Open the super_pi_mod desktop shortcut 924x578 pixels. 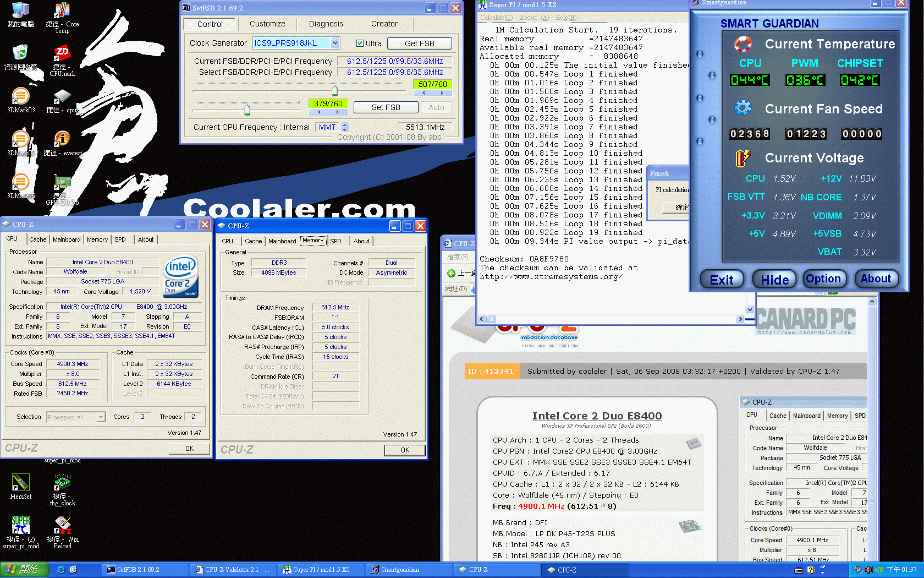tap(21, 533)
